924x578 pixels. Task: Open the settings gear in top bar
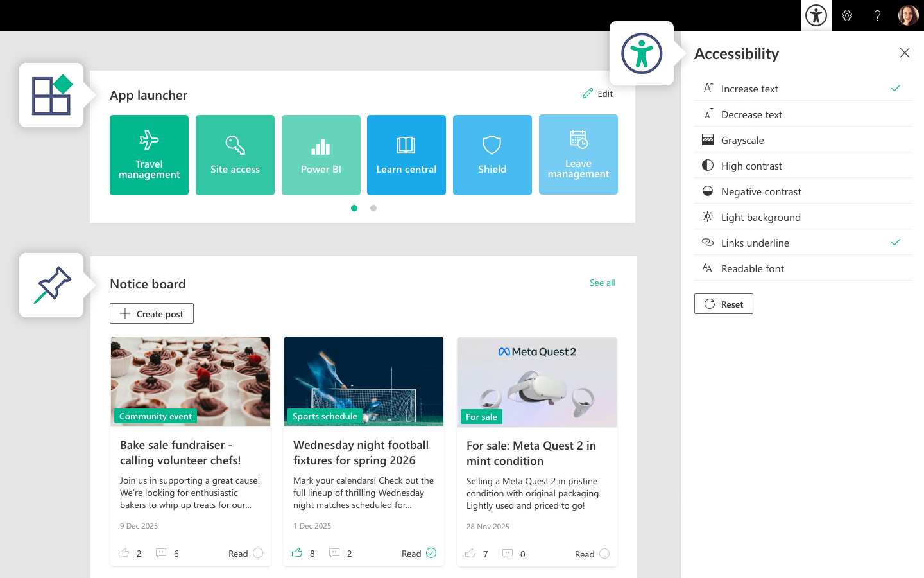click(x=847, y=15)
